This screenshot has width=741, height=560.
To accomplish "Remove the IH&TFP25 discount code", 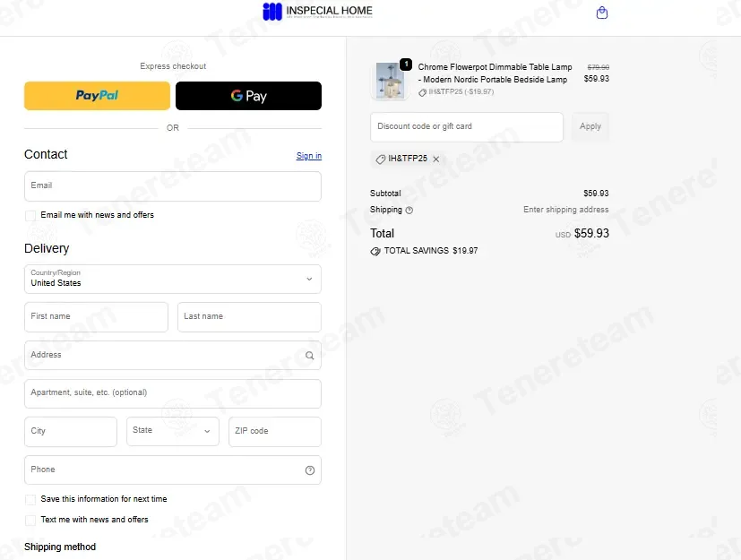I will pos(436,159).
